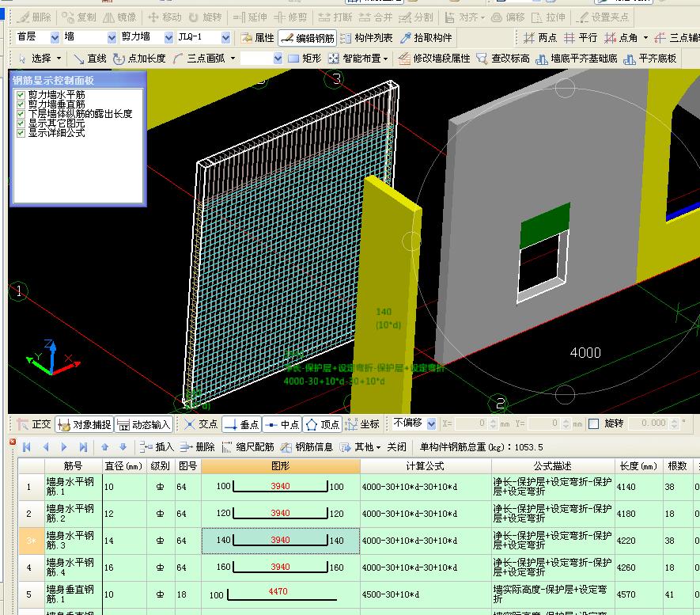The height and width of the screenshot is (615, 700).
Task: Click the 属性 (Properties) tool icon
Action: pos(258,38)
